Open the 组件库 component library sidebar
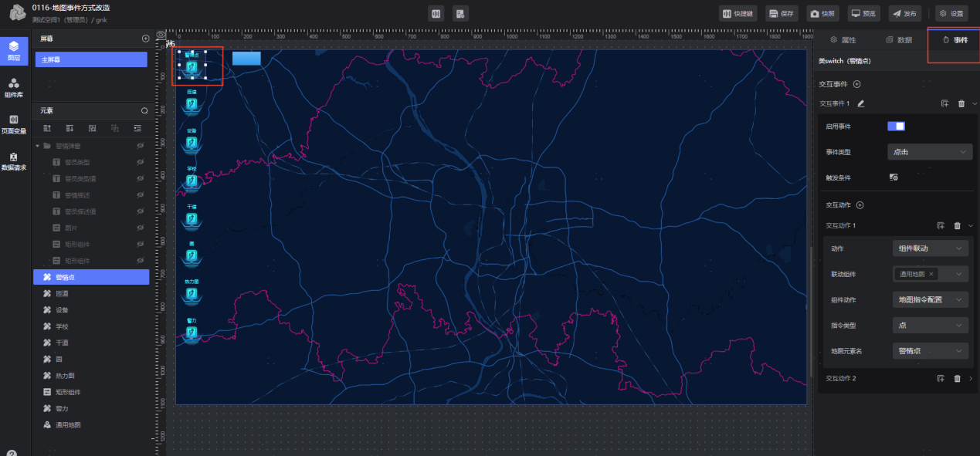The height and width of the screenshot is (456, 980). coord(14,87)
